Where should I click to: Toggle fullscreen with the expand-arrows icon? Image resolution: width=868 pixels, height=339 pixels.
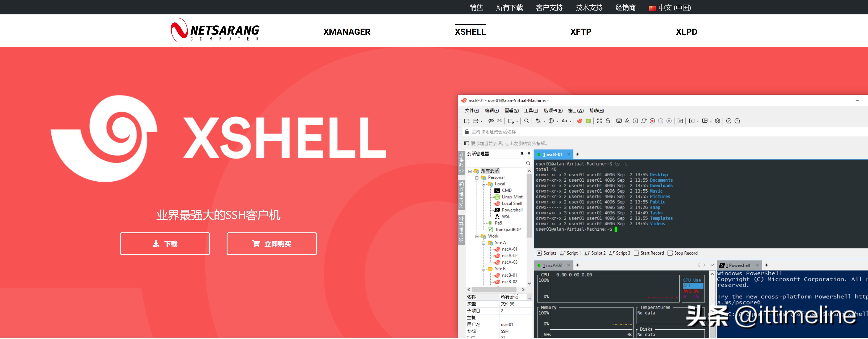599,121
